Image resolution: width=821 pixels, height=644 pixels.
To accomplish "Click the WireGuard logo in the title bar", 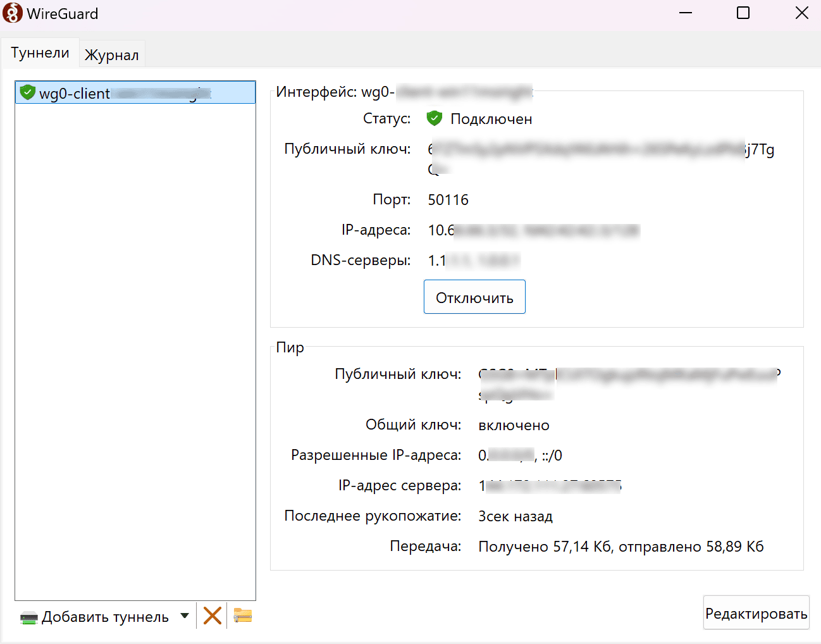I will click(12, 13).
